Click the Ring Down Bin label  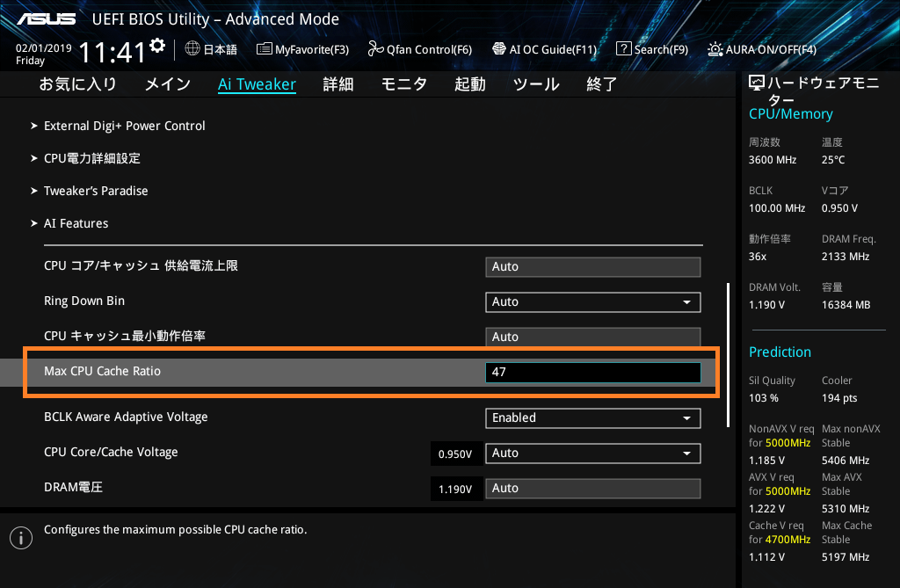84,301
